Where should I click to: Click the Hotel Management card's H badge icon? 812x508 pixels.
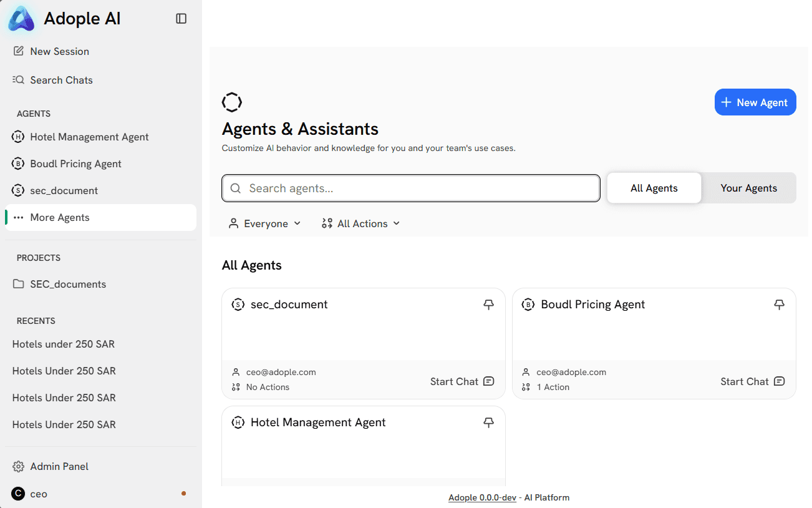pos(238,423)
